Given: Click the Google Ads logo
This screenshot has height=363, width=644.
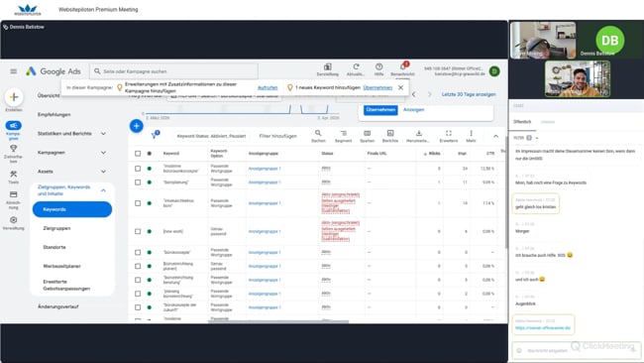Looking at the screenshot, I should (54, 71).
